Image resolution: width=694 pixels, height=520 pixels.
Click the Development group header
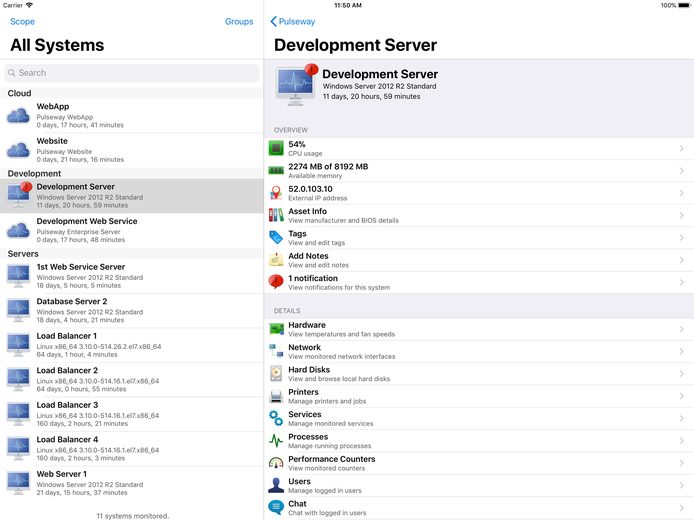(x=132, y=173)
